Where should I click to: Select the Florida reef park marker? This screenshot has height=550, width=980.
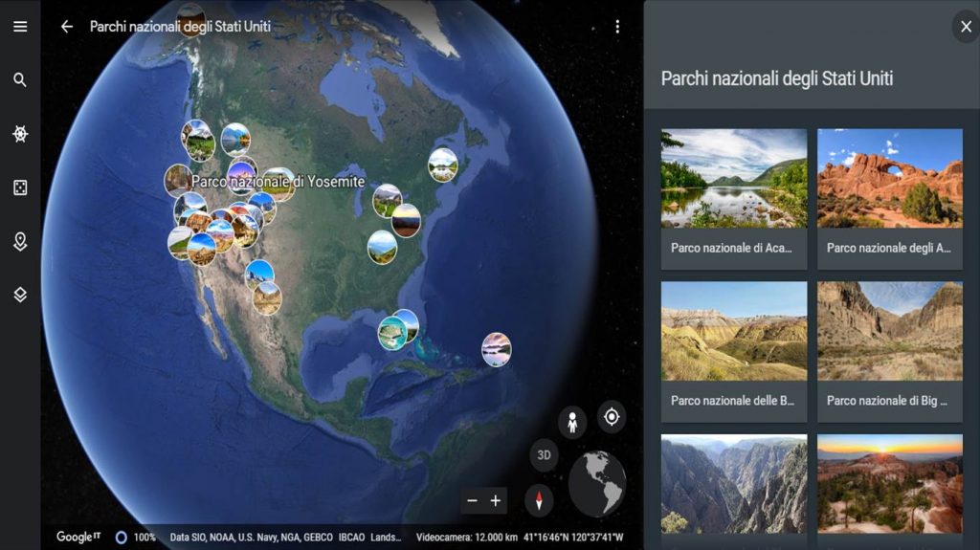pos(391,333)
